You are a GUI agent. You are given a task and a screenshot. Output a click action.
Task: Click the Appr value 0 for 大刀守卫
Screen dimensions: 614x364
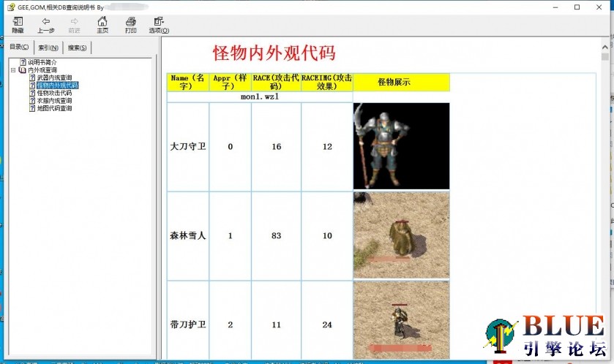click(x=231, y=147)
